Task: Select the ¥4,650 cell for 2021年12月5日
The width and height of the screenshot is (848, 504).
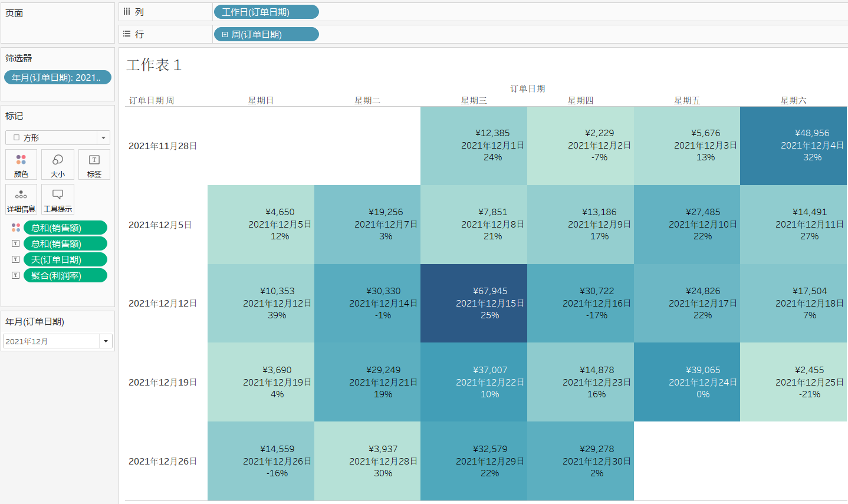Action: pos(261,225)
